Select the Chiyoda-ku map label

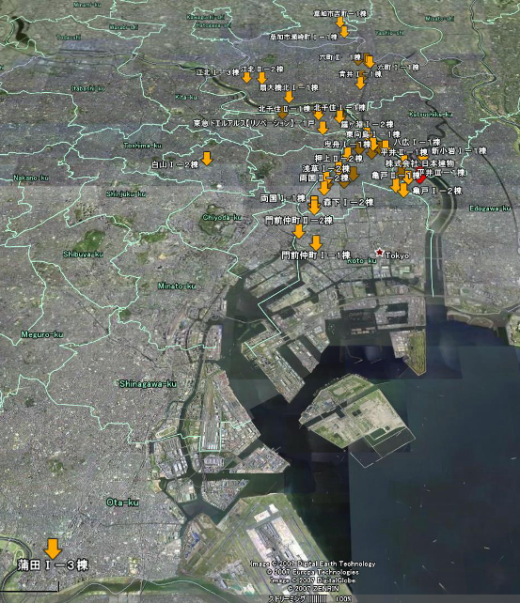[x=222, y=218]
